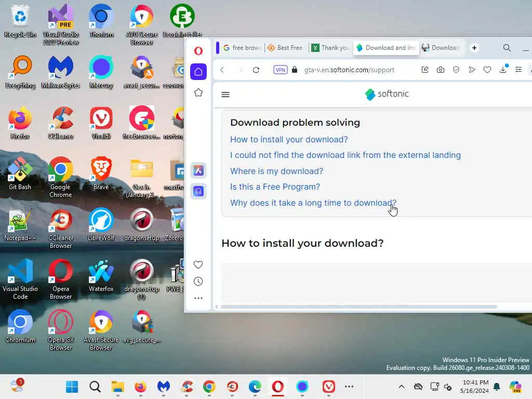Open player headphones icon in Opera sidebar

point(198,191)
